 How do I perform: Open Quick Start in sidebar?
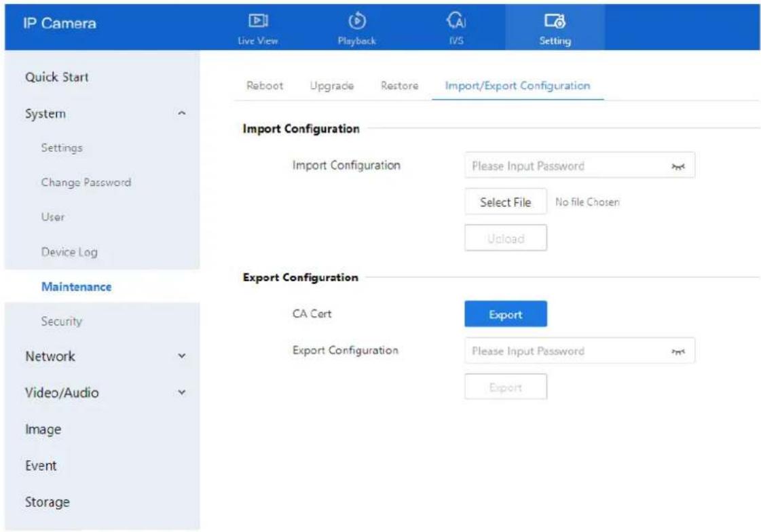tap(57, 77)
